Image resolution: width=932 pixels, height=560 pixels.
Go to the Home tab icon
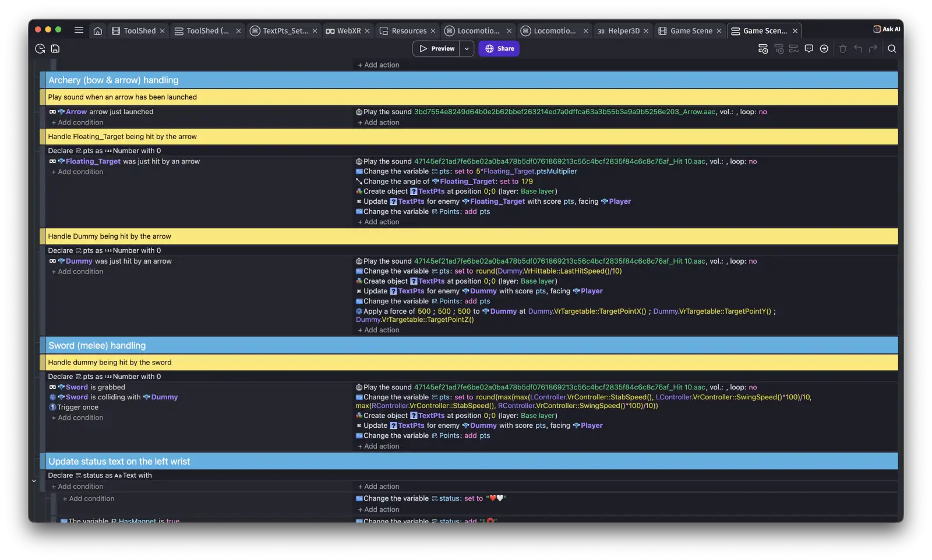click(98, 31)
